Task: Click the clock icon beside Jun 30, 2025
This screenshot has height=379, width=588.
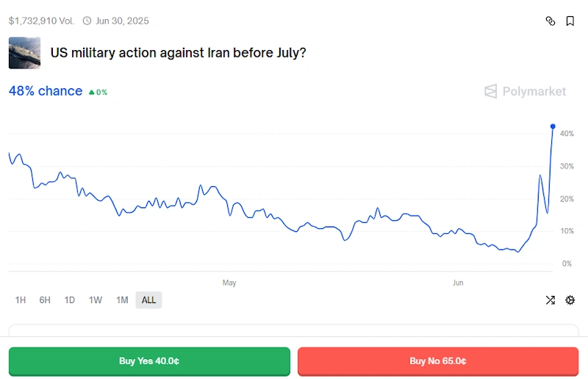Action: coord(87,21)
